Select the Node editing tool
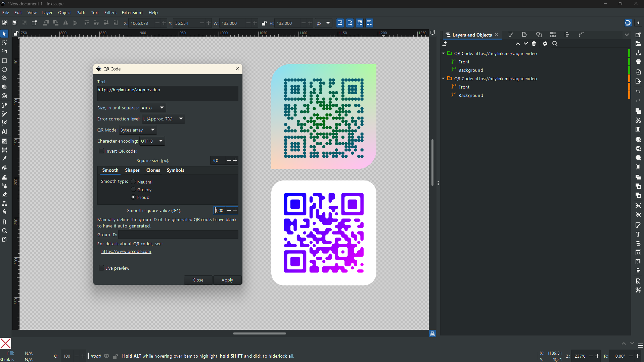 pyautogui.click(x=4, y=43)
